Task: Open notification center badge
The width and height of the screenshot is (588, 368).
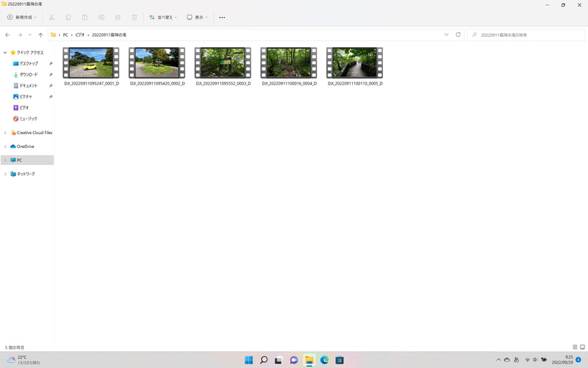Action: [578, 360]
